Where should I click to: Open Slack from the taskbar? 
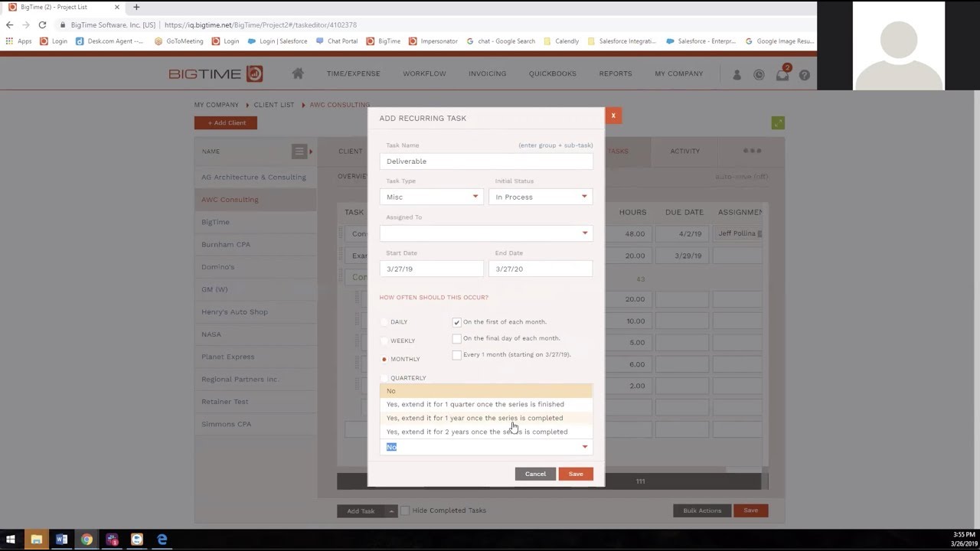[112, 540]
